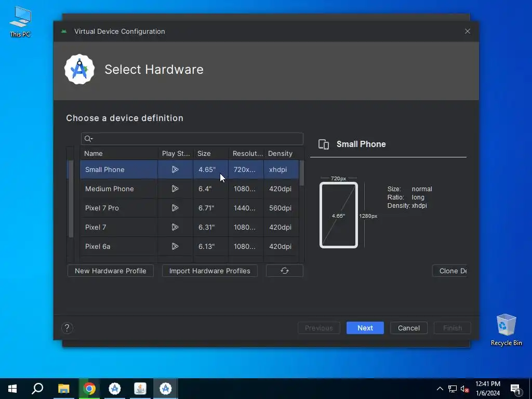Click the device type icon beside Small Phone title
The width and height of the screenshot is (532, 399).
tap(324, 144)
